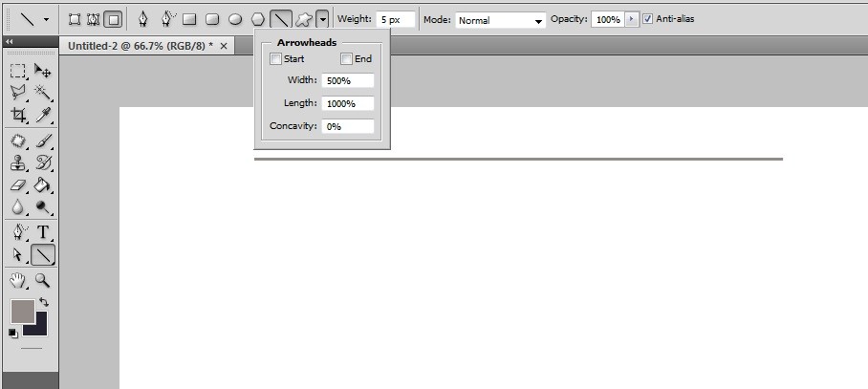Select the Magic Wand tool
The width and height of the screenshot is (868, 389).
pos(43,93)
